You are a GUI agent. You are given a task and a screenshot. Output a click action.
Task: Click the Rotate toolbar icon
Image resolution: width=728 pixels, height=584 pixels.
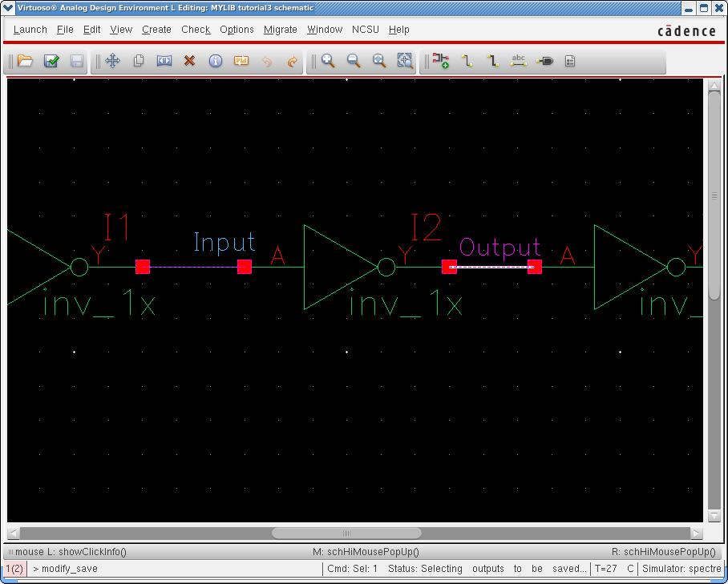241,61
